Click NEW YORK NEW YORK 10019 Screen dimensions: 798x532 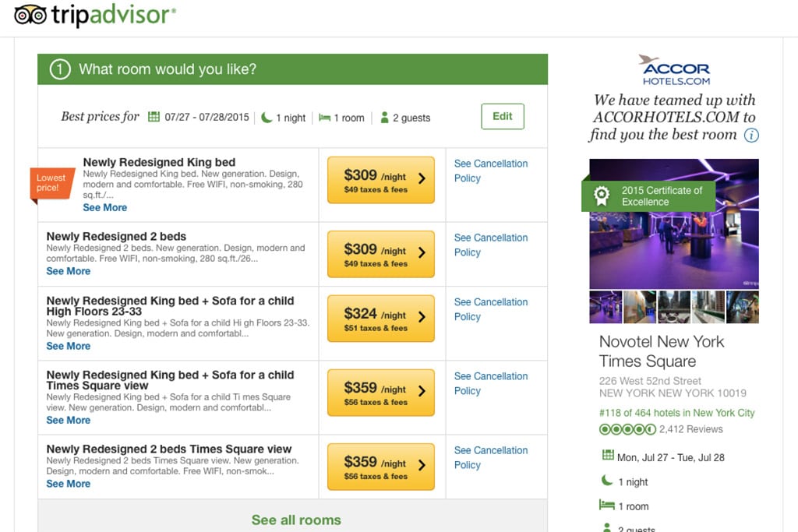(x=673, y=393)
